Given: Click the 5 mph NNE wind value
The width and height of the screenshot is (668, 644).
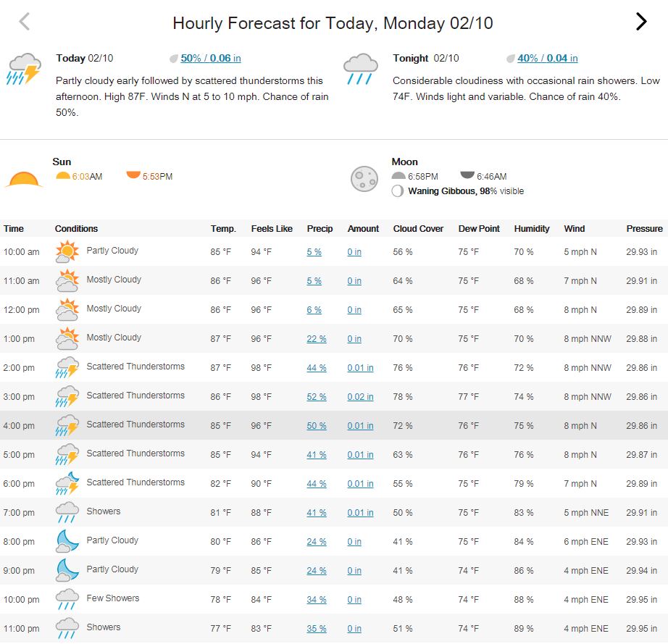Looking at the screenshot, I should click(x=586, y=512).
